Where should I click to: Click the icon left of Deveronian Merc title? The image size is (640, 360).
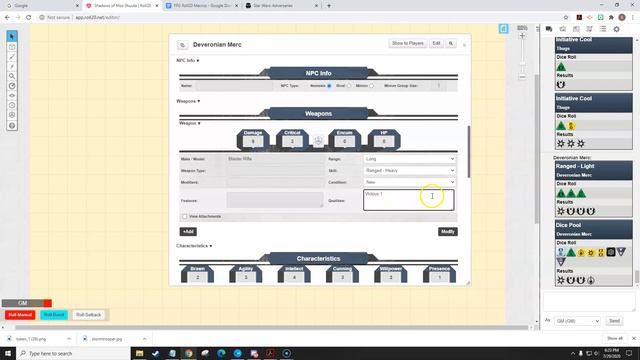point(182,45)
